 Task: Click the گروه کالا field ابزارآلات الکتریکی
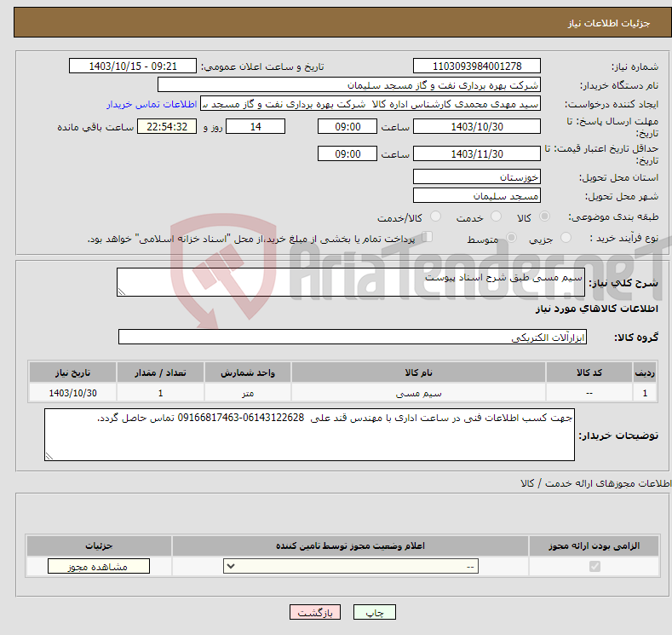(353, 337)
